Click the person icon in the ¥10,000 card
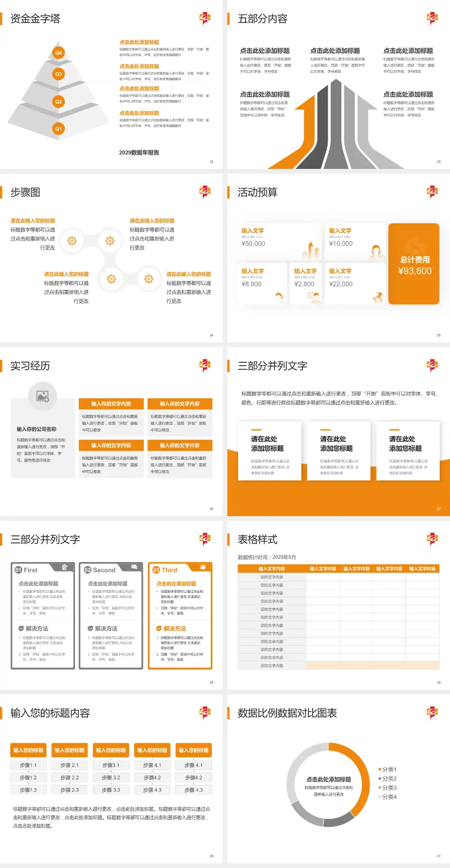Viewport: 450px width, 868px height. click(x=376, y=252)
